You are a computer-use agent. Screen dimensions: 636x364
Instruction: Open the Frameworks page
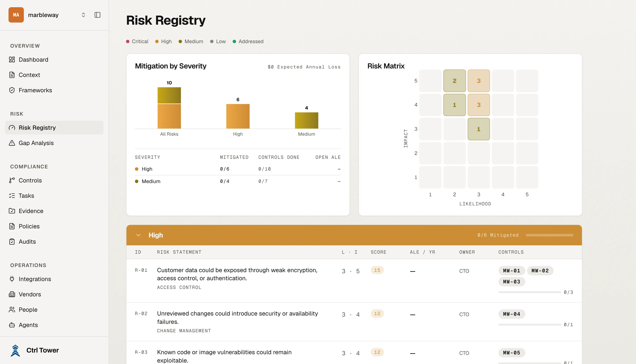click(x=54, y=90)
